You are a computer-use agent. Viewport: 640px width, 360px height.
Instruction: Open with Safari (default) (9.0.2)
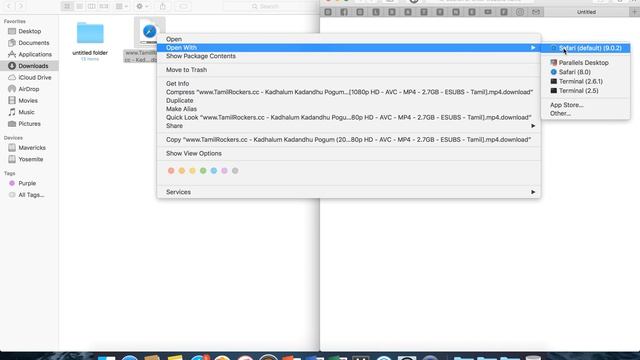pyautogui.click(x=585, y=48)
